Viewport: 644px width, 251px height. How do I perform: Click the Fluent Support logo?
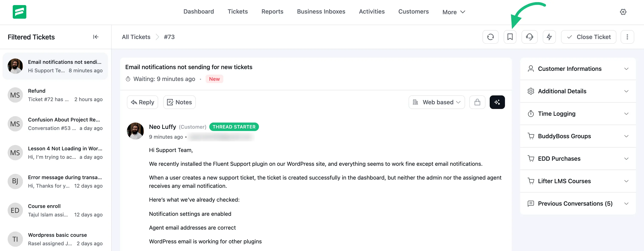[20, 12]
